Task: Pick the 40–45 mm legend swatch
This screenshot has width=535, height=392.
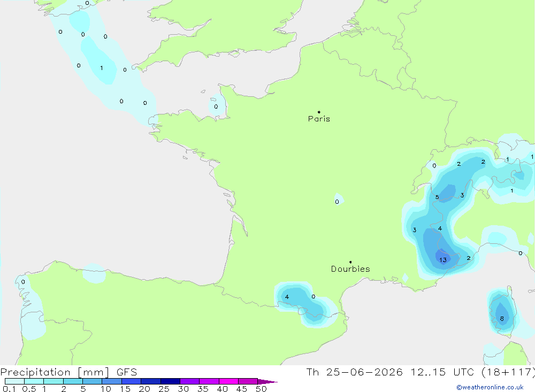Action: coord(228,381)
